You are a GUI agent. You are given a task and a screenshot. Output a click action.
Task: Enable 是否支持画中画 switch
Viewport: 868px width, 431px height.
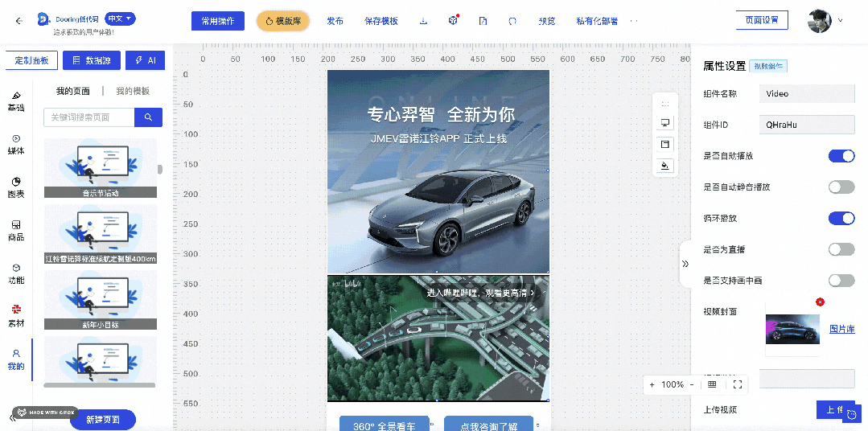click(841, 281)
